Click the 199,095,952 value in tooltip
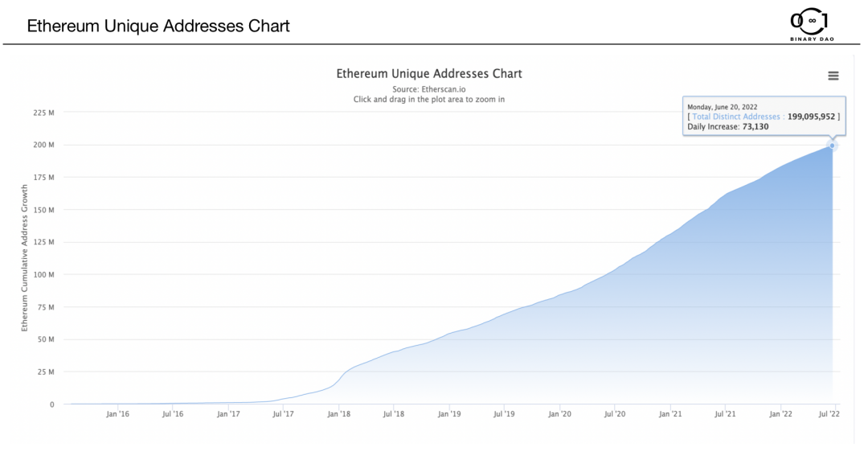The width and height of the screenshot is (868, 464). click(x=811, y=117)
